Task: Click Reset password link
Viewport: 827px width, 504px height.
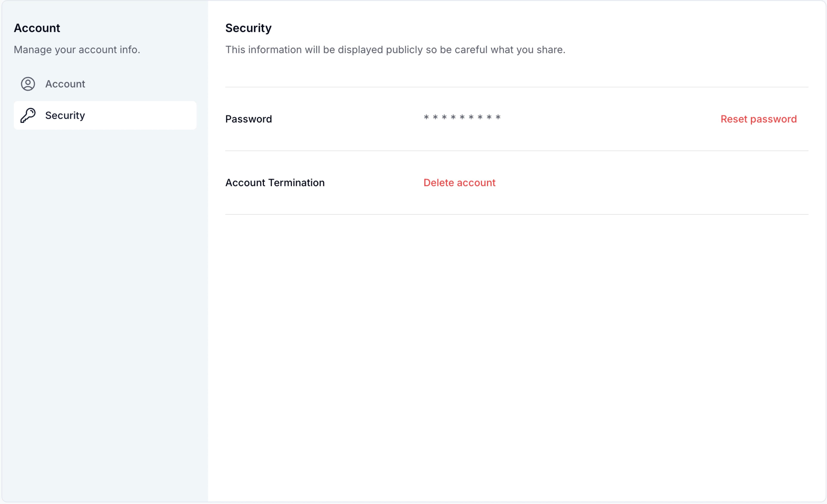Action: (759, 119)
